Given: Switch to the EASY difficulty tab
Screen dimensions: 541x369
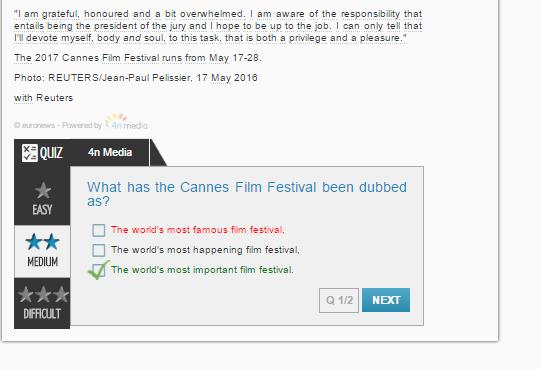Looking at the screenshot, I should [x=42, y=199].
